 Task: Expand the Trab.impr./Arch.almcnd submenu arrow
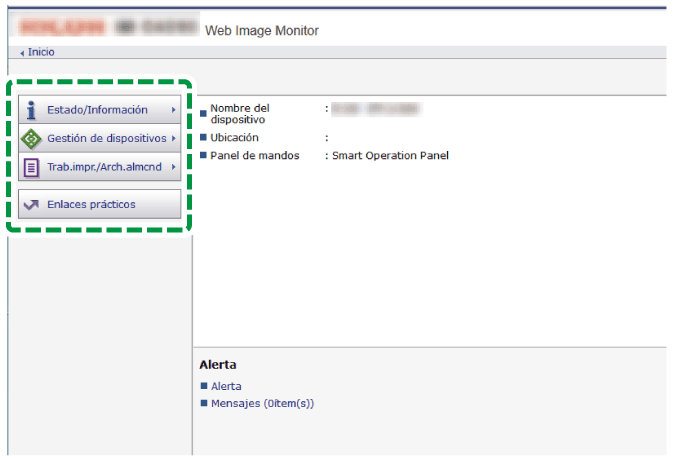click(x=174, y=167)
